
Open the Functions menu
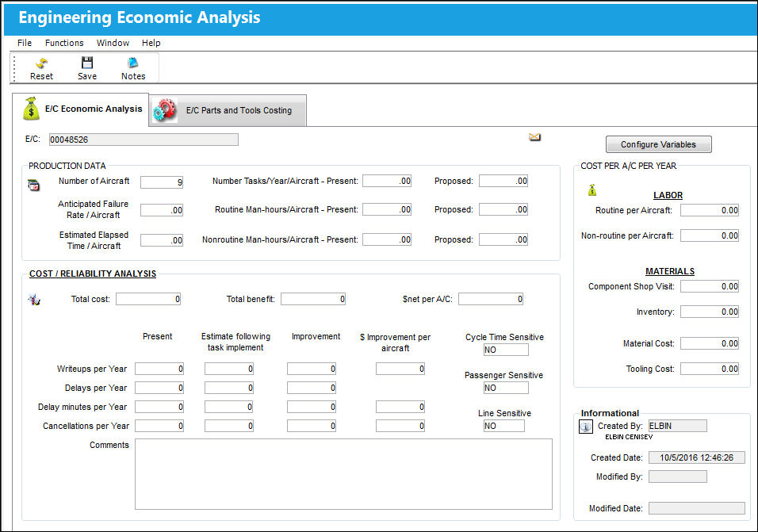(64, 43)
